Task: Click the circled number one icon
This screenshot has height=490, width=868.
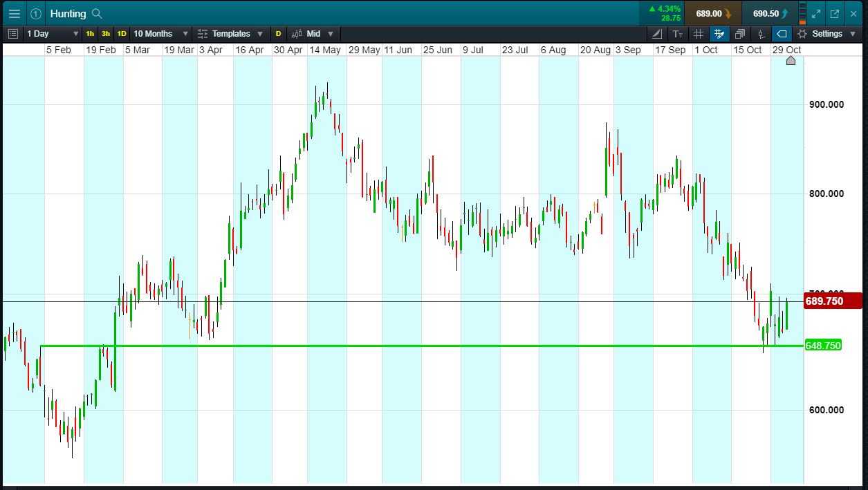Action: 36,13
